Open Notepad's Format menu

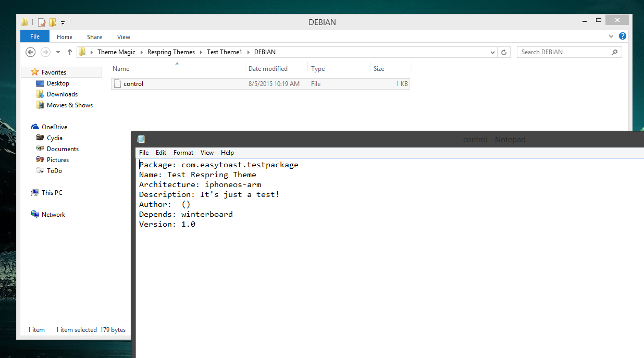point(183,153)
